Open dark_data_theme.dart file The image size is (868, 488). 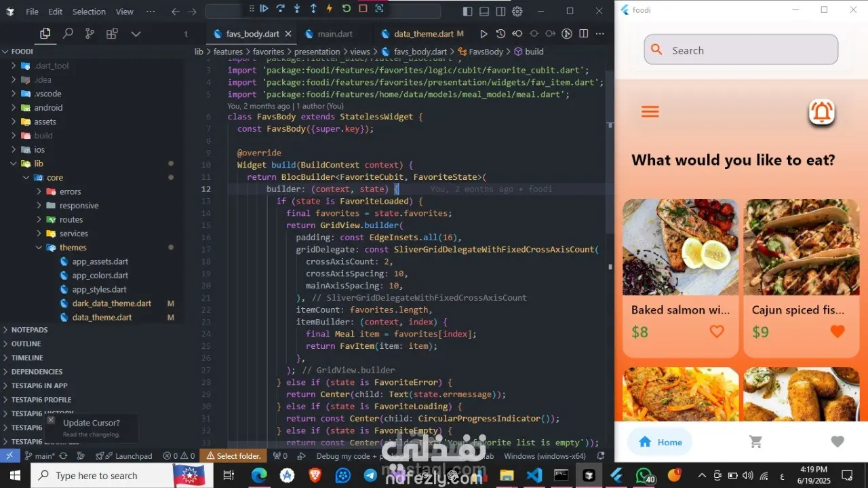pos(112,303)
